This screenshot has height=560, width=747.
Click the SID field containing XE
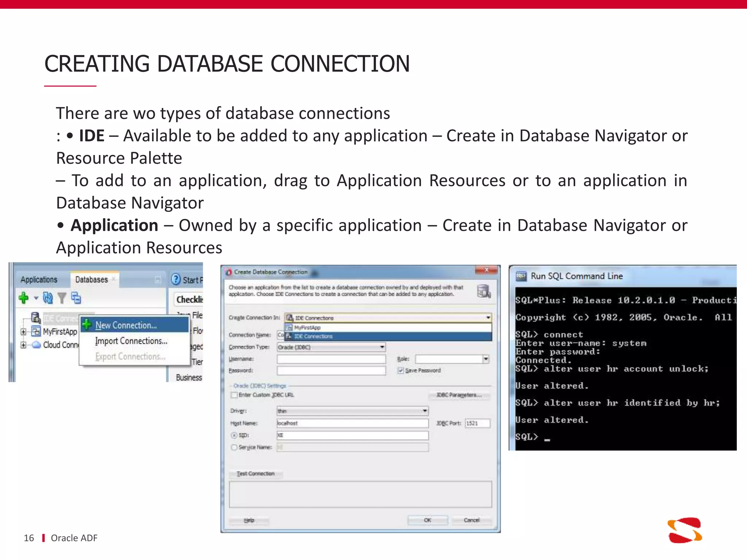353,435
